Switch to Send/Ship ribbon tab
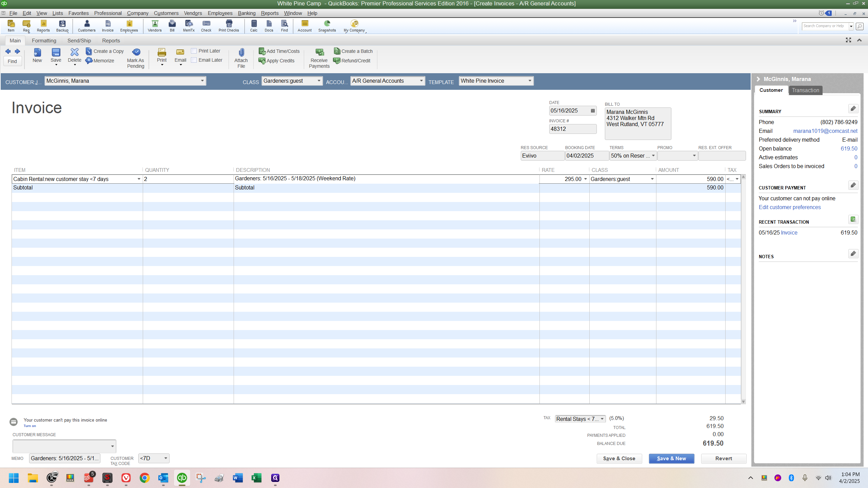 tap(79, 41)
